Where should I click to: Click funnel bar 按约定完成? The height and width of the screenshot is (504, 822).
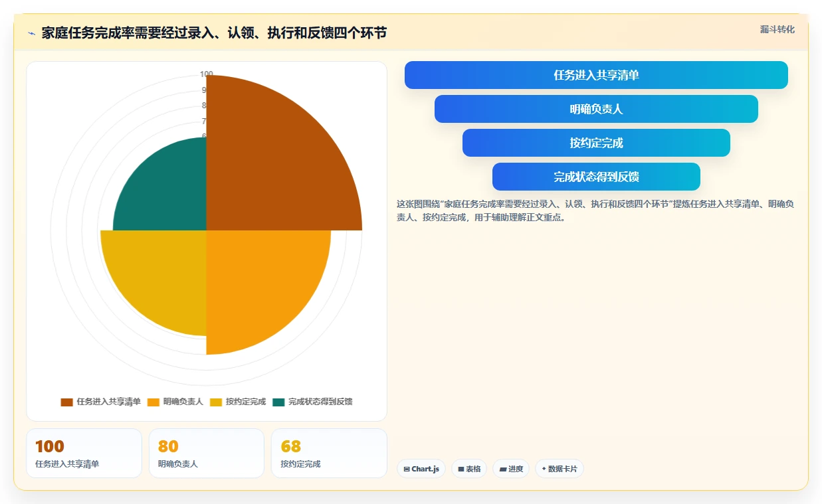pyautogui.click(x=596, y=143)
